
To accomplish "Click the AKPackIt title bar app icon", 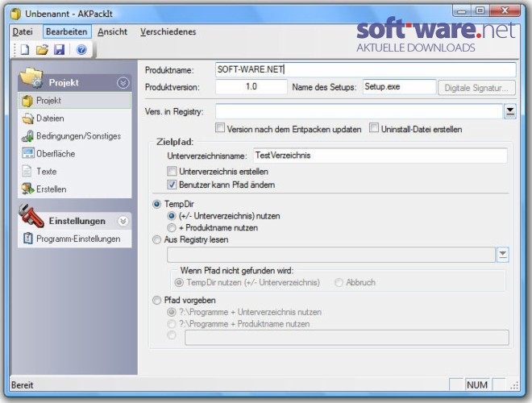I will [15, 14].
